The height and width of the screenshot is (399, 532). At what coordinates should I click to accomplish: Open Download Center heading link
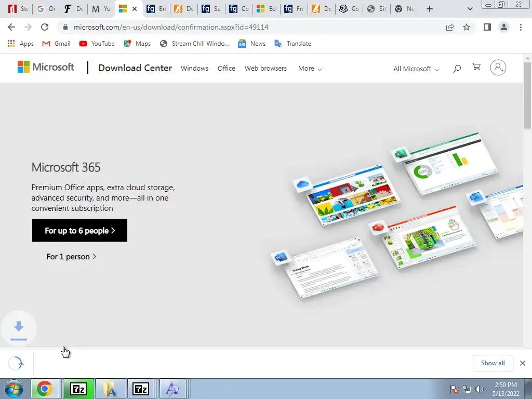point(135,68)
